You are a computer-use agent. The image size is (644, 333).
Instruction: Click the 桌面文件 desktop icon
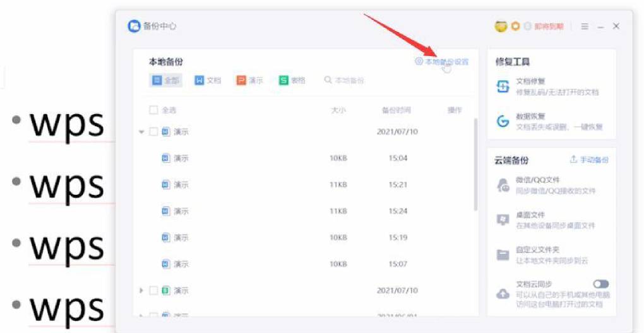click(x=503, y=220)
